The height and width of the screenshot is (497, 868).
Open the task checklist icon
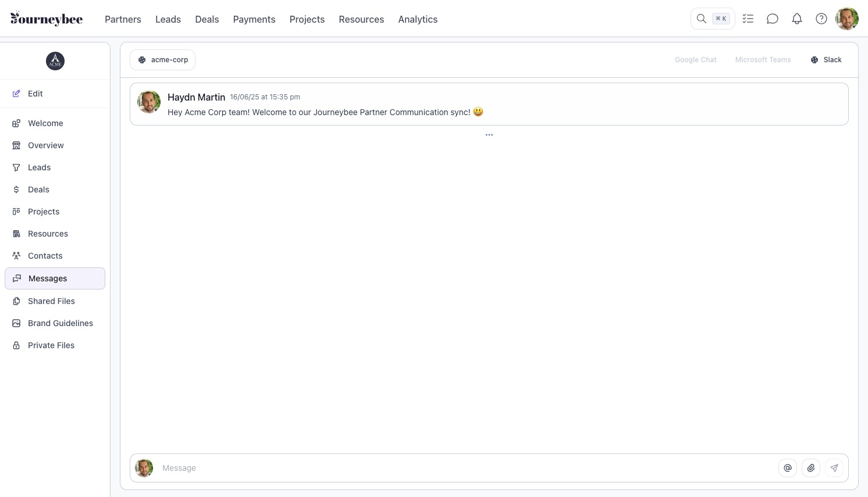click(748, 19)
